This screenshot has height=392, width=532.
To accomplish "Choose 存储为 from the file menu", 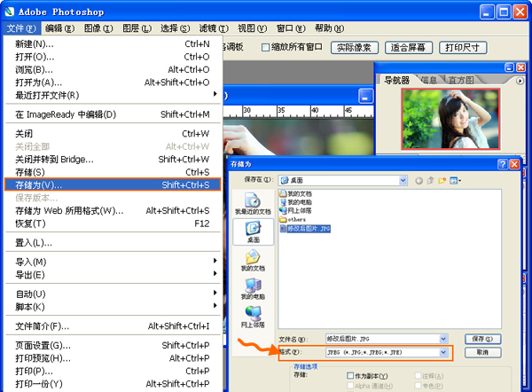I will [113, 184].
